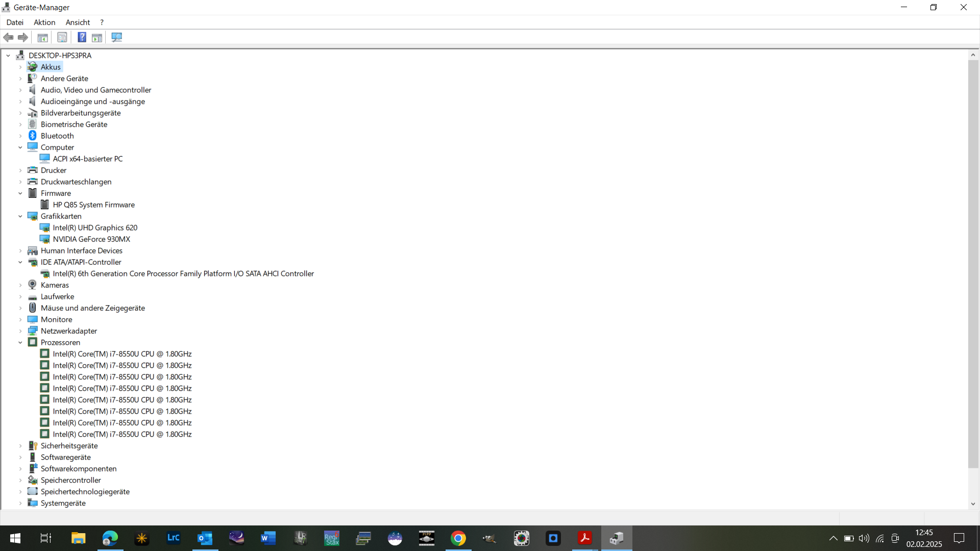Select ACPI x64-basierter PC
This screenshot has height=551, width=980.
click(88, 159)
